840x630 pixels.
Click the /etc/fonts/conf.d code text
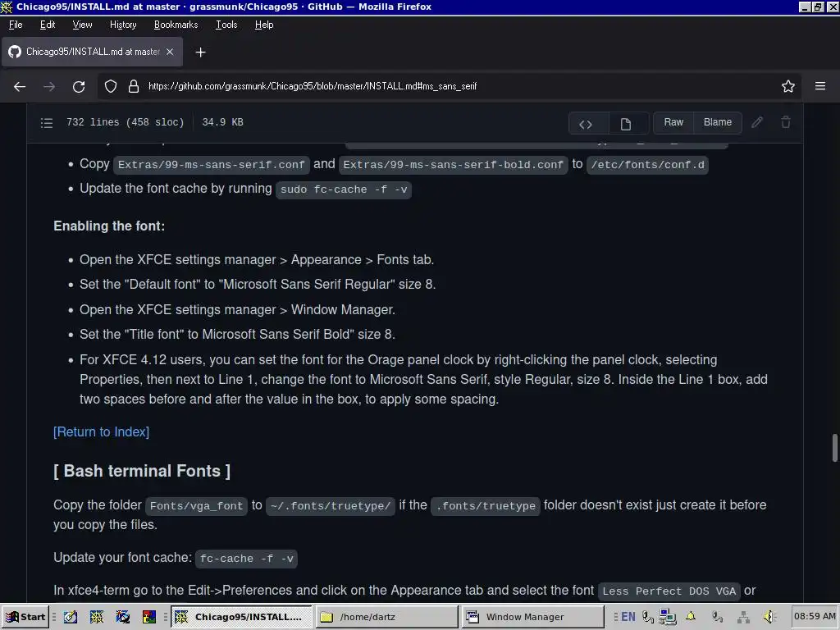click(648, 164)
